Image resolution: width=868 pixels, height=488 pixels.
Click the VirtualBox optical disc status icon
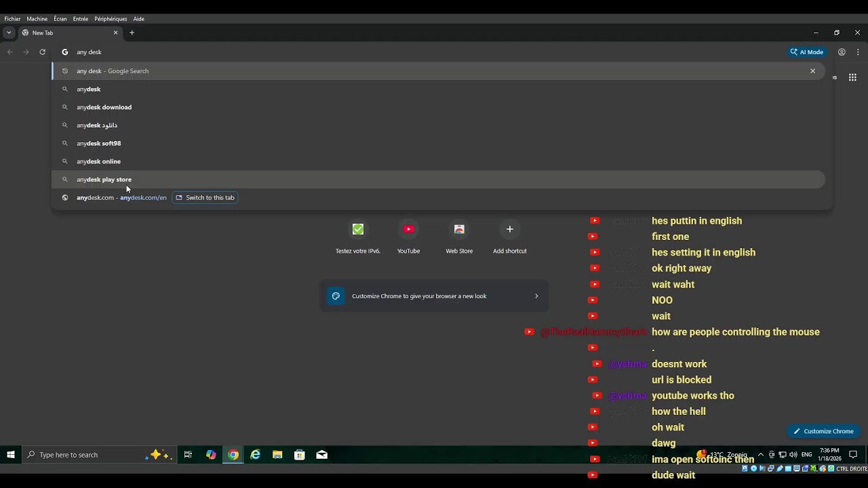753,469
